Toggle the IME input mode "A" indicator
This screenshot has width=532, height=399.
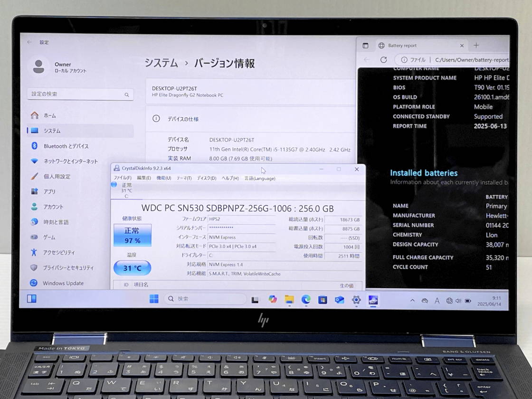437,301
